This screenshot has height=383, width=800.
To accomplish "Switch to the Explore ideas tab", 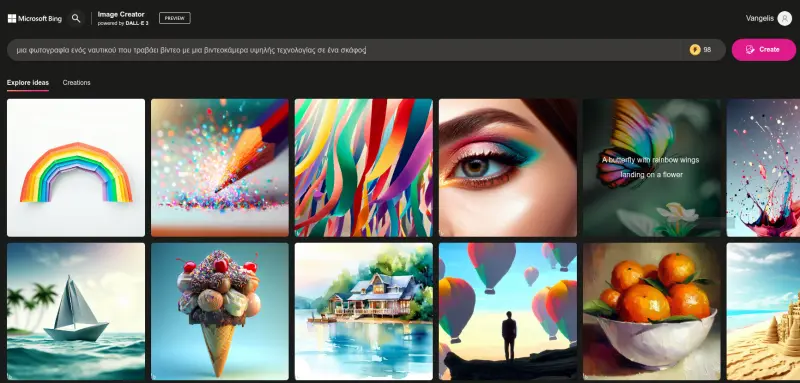I will pos(28,83).
